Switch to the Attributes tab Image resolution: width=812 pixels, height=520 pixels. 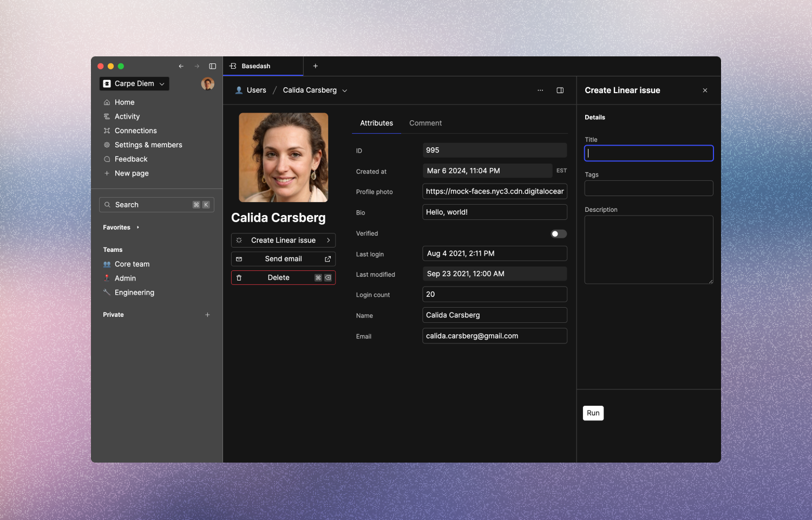point(377,123)
